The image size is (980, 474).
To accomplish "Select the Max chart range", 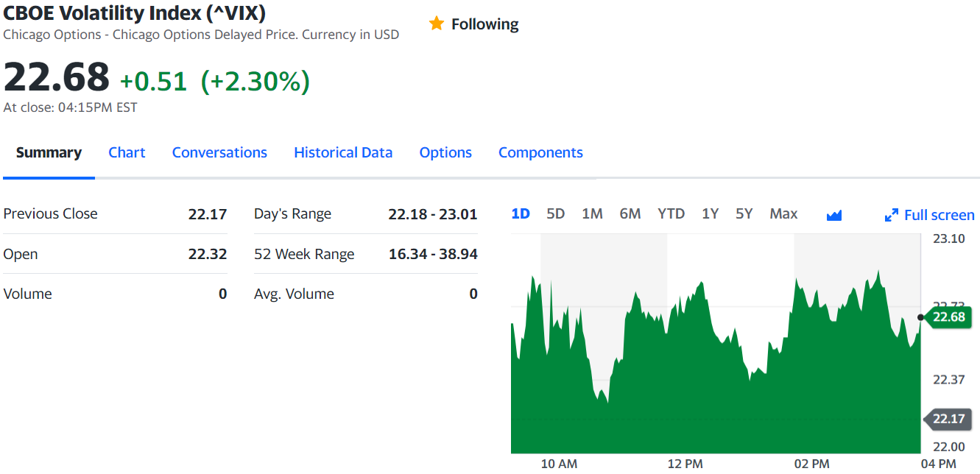I will [x=783, y=213].
